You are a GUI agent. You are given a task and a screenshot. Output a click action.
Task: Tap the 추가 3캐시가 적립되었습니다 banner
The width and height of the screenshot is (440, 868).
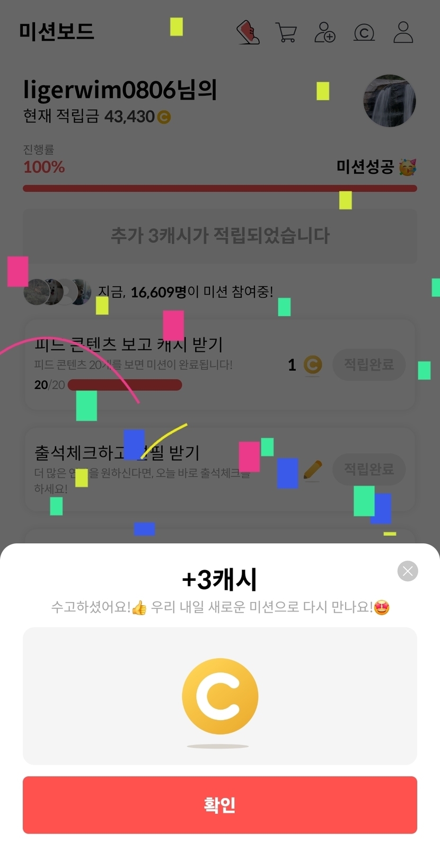(x=220, y=236)
